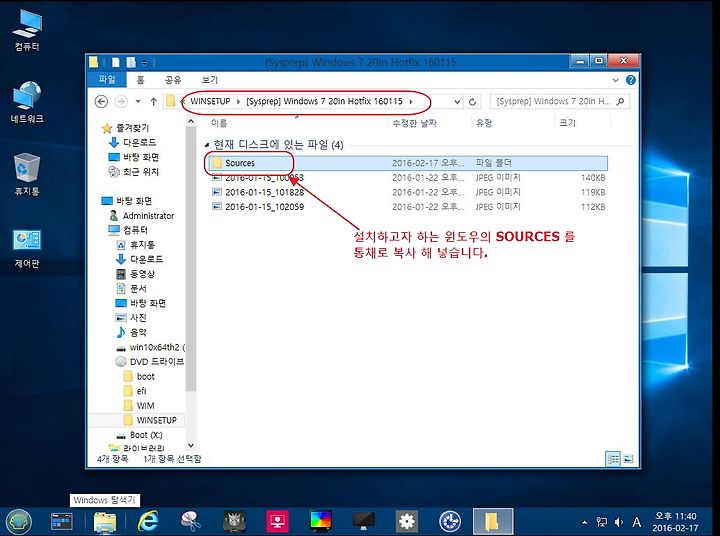Click the network tray icon

point(601,522)
